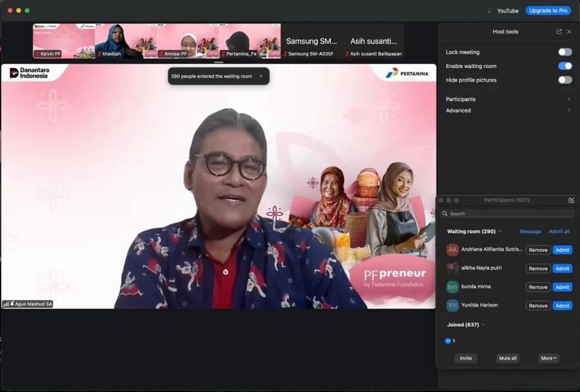Image resolution: width=580 pixels, height=392 pixels.
Task: Toggle Hide profile pictures switch
Action: [x=565, y=80]
